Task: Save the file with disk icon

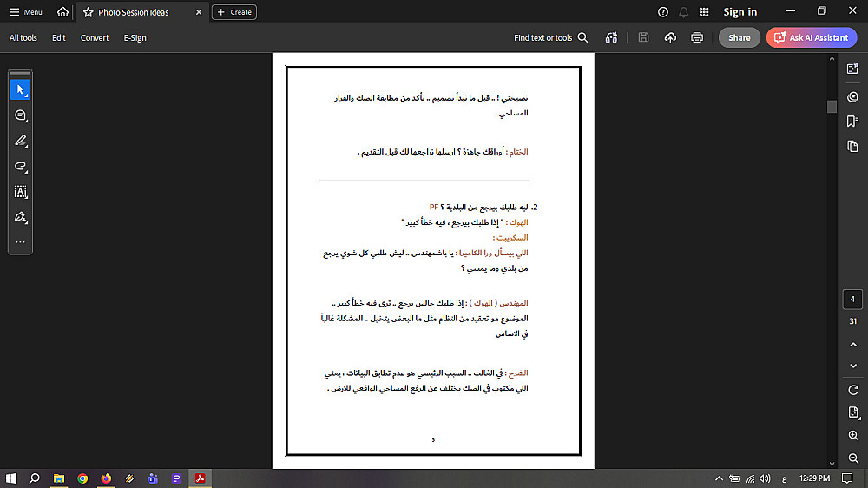Action: (643, 37)
